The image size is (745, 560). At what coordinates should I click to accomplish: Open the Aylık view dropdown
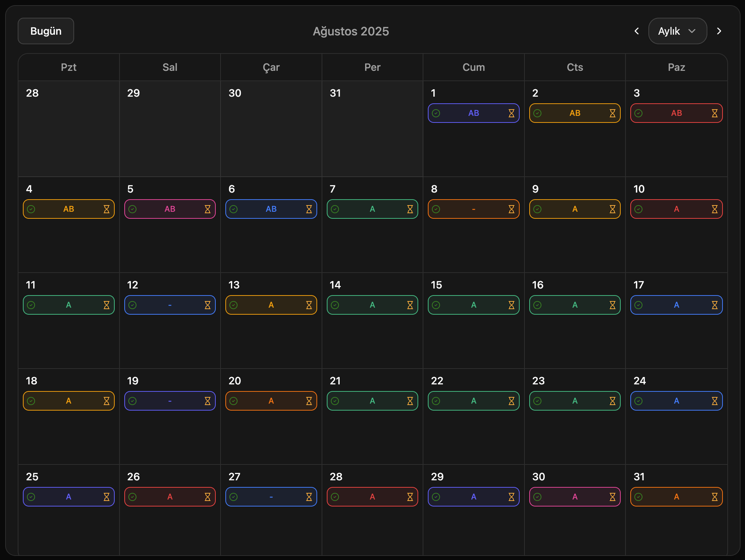tap(678, 31)
